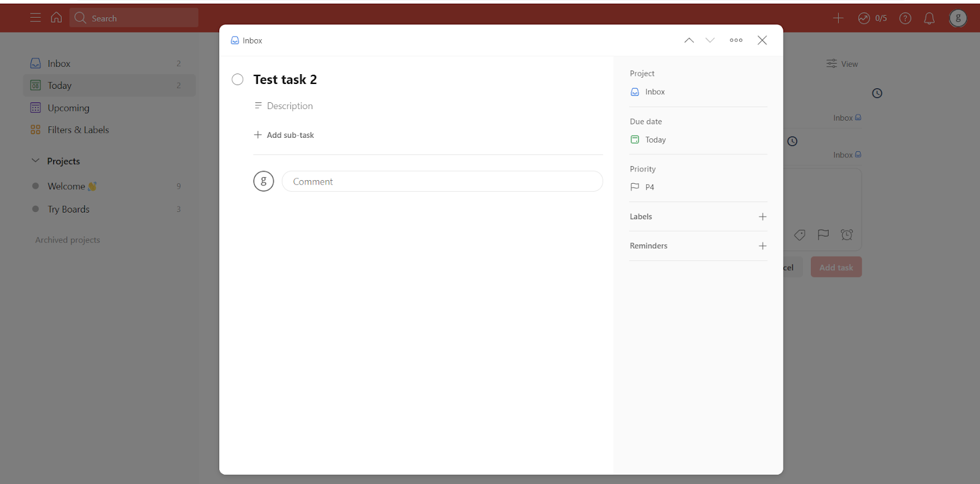This screenshot has height=484, width=980.
Task: Go to previous task with up chevron
Action: [x=689, y=40]
